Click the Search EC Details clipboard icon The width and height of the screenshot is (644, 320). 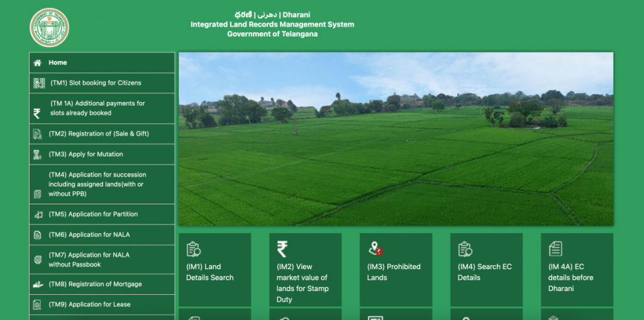point(465,250)
